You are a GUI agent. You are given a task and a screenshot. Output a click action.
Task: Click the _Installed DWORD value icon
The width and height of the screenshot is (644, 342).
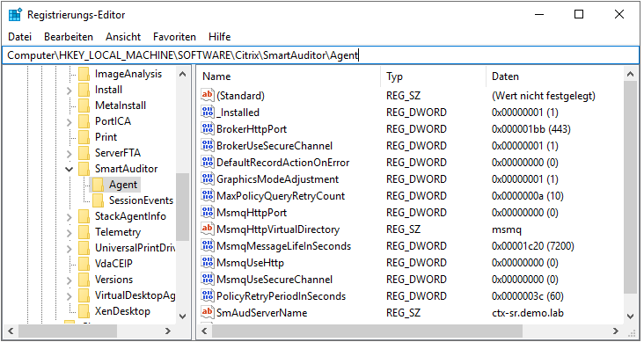pyautogui.click(x=208, y=112)
